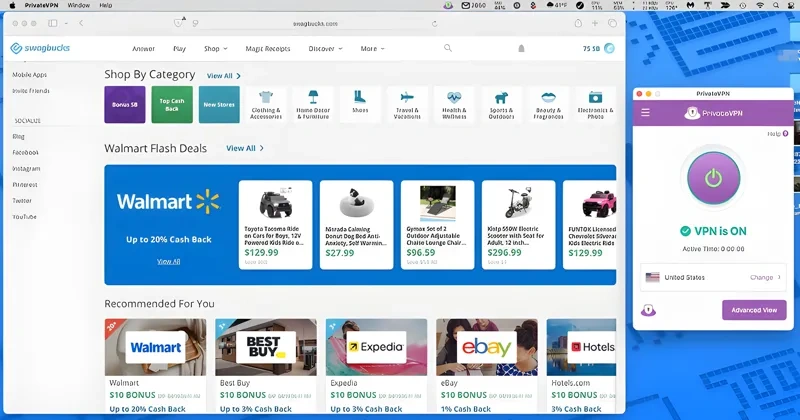Open a new Safari tab with plus icon

coord(595,23)
